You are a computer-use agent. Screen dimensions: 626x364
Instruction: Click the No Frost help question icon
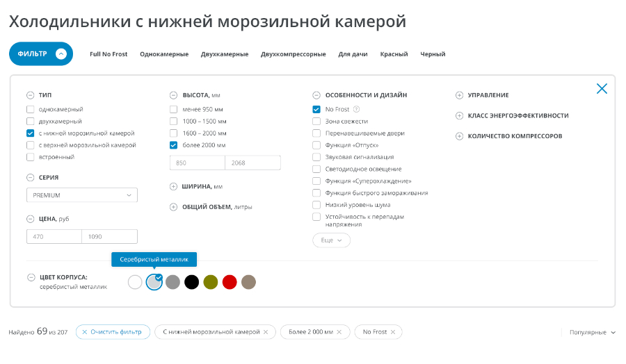[x=356, y=109]
